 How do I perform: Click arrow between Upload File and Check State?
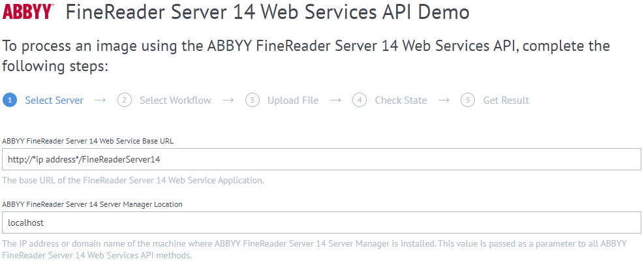(x=335, y=100)
